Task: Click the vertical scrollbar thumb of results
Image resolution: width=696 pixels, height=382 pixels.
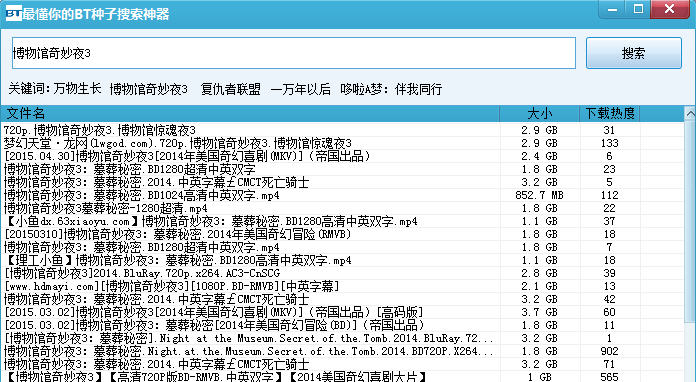Action: pyautogui.click(x=690, y=222)
